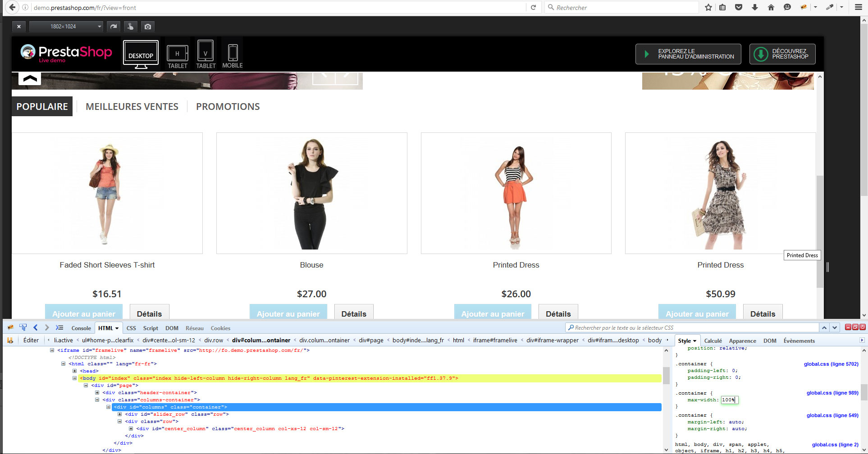Open the bookmarks list icon
Image resolution: width=868 pixels, height=454 pixels.
(x=722, y=7)
